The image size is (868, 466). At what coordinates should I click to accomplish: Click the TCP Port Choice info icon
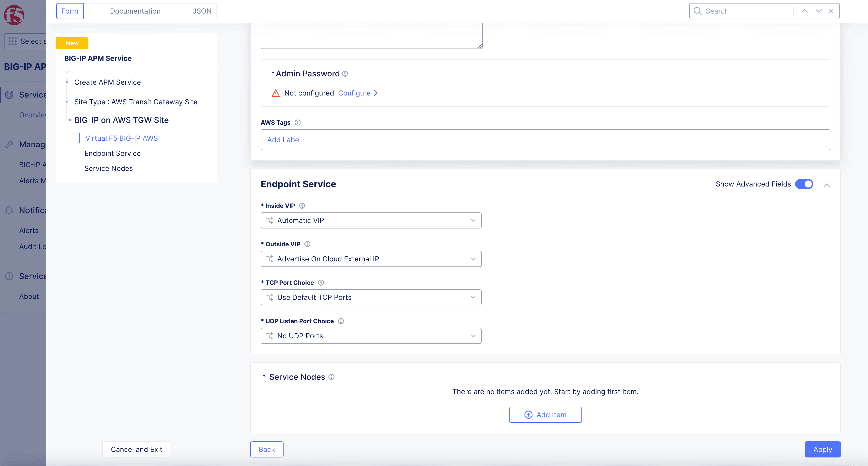(321, 283)
